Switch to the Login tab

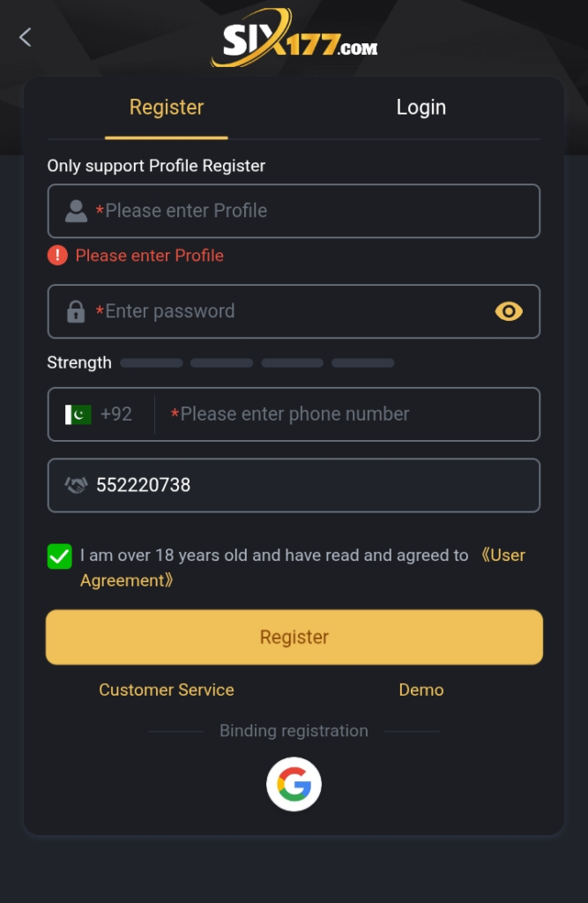(421, 107)
